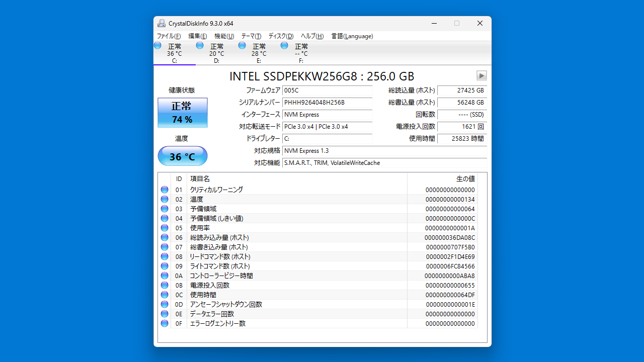Click status orb for 使用時間 row 0C
The height and width of the screenshot is (362, 644).
pyautogui.click(x=165, y=295)
